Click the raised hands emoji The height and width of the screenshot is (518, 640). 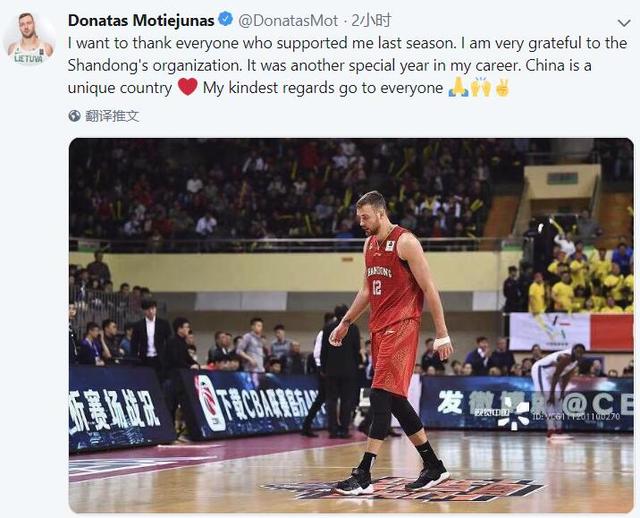pyautogui.click(x=481, y=87)
